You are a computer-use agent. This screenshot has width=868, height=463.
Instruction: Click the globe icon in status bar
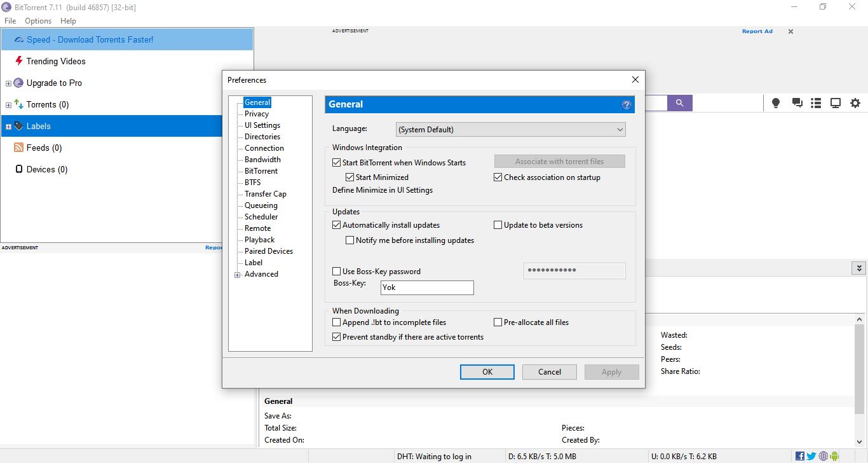coord(824,456)
